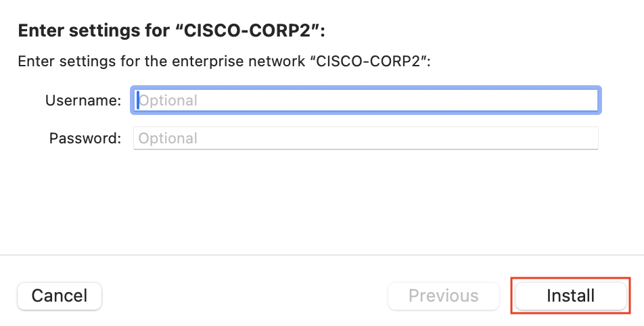Place cursor in the Username text box
Image resolution: width=644 pixels, height=326 pixels.
point(367,101)
